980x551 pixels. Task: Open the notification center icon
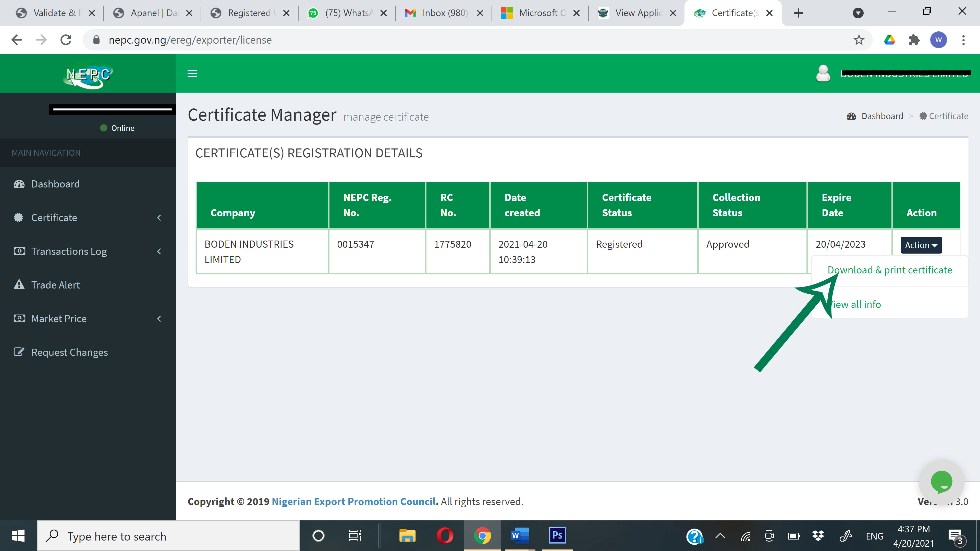coord(956,536)
